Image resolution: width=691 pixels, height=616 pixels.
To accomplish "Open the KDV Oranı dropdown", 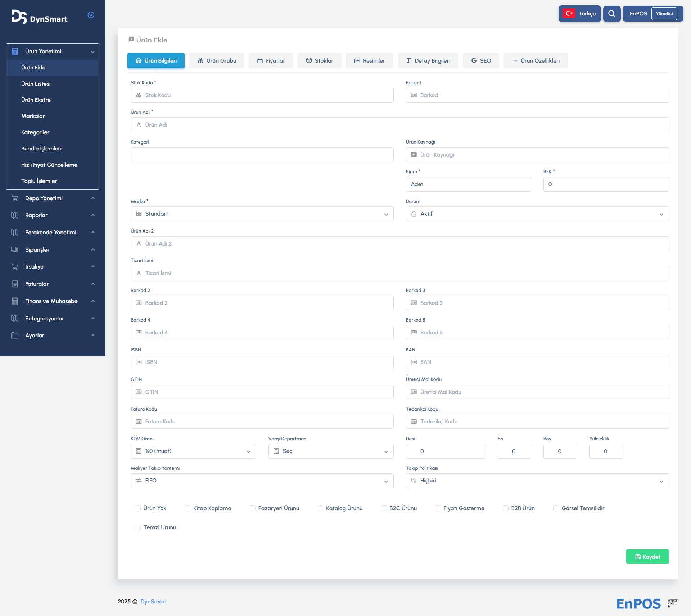I will (193, 451).
